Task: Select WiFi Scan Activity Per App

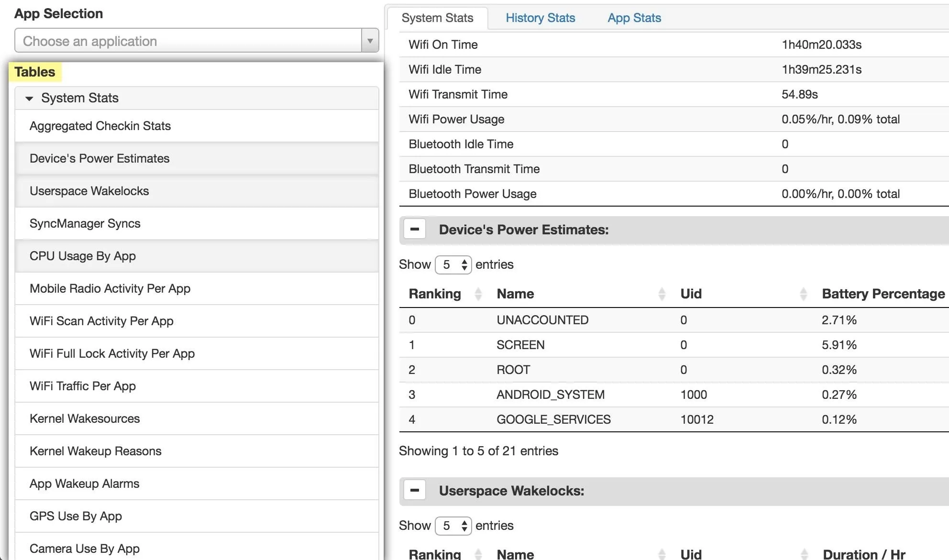Action: click(x=197, y=321)
